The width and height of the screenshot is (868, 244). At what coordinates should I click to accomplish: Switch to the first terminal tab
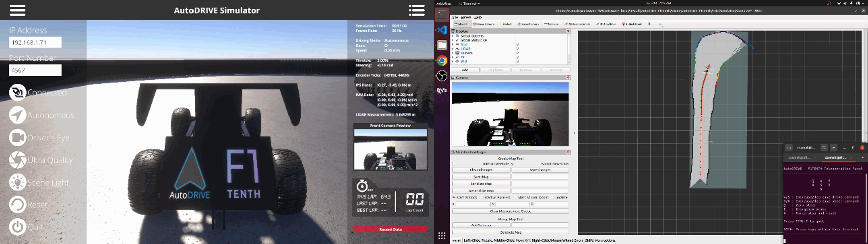(x=799, y=158)
